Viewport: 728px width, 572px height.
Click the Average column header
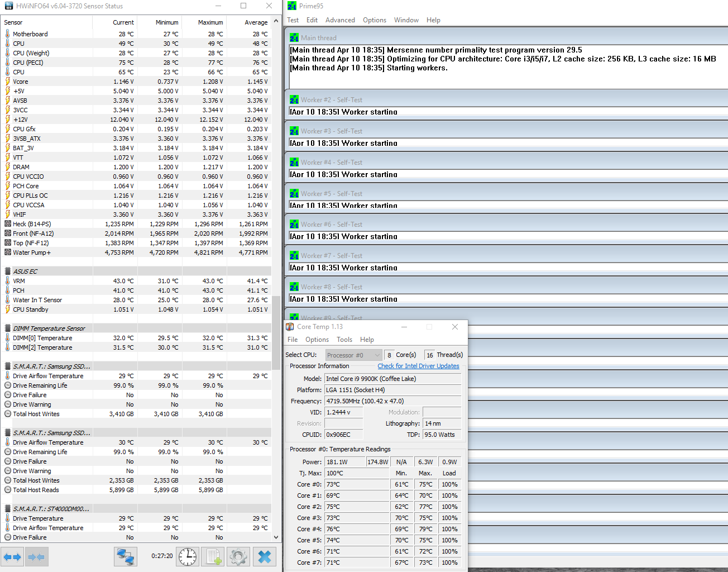(x=249, y=22)
